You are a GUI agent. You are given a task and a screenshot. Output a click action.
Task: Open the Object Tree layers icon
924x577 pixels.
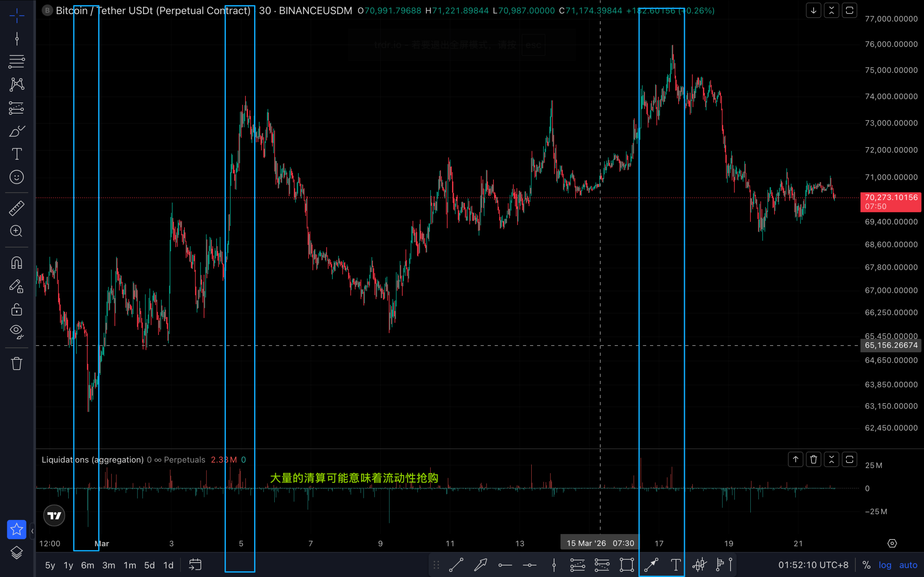16,552
